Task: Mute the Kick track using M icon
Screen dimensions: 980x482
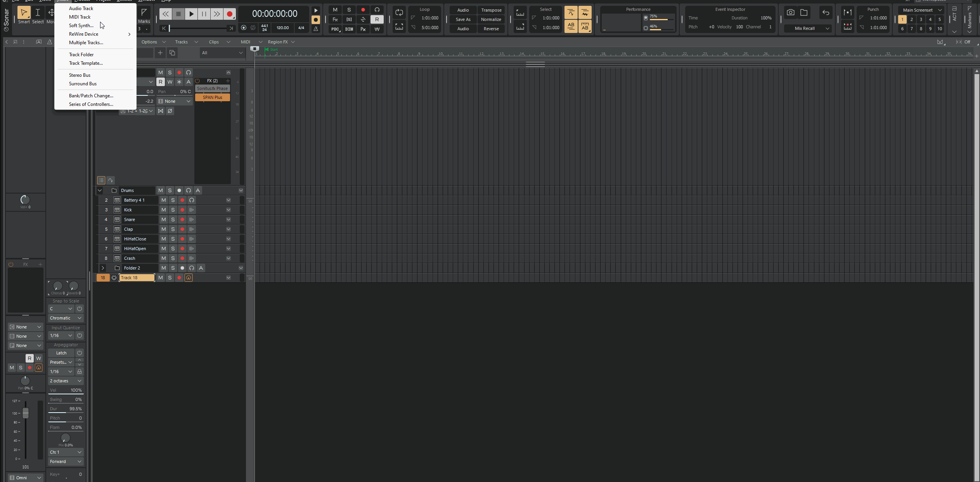Action: pos(163,209)
